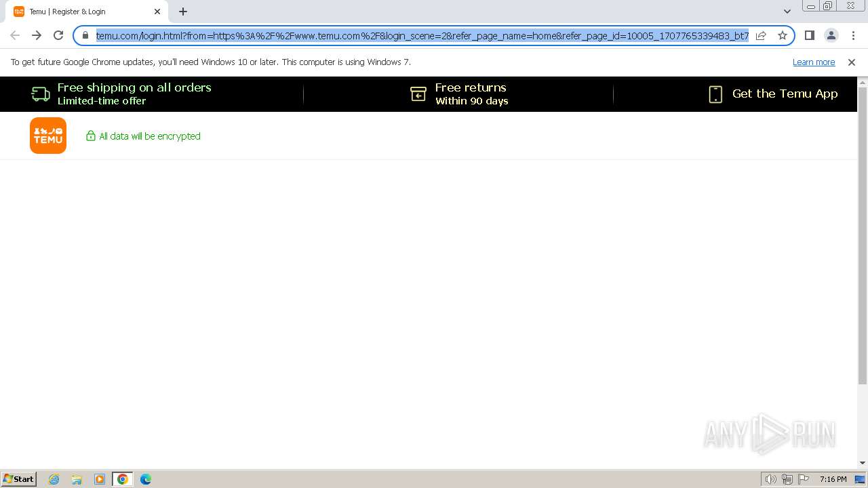This screenshot has height=488, width=868.
Task: Close the Temu Register & Login tab
Action: pyautogui.click(x=157, y=12)
